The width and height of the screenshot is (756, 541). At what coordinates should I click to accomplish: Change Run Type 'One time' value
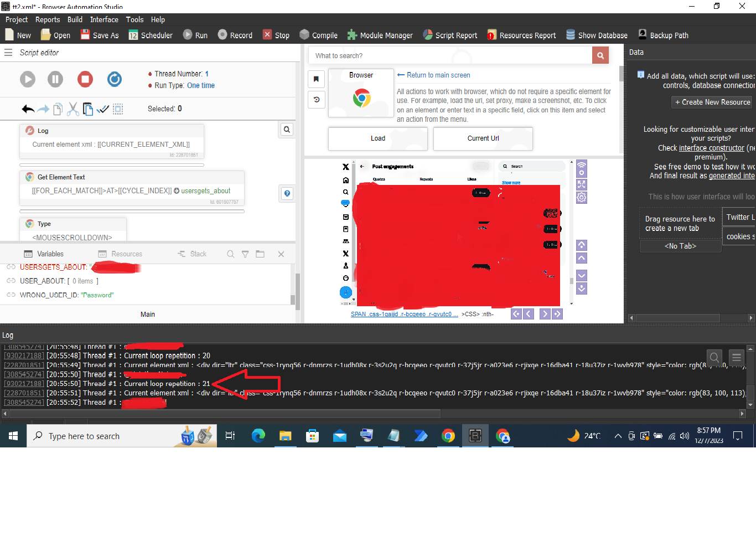200,85
